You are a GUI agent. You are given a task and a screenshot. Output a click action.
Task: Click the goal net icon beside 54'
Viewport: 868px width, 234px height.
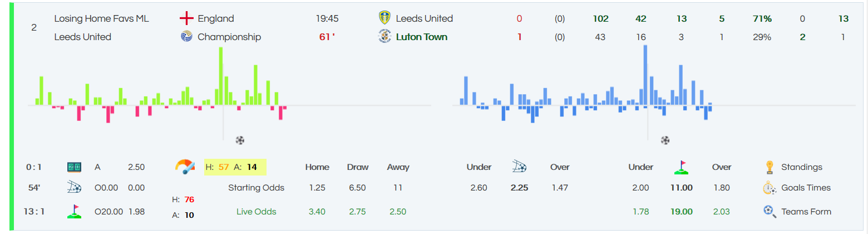pyautogui.click(x=74, y=188)
